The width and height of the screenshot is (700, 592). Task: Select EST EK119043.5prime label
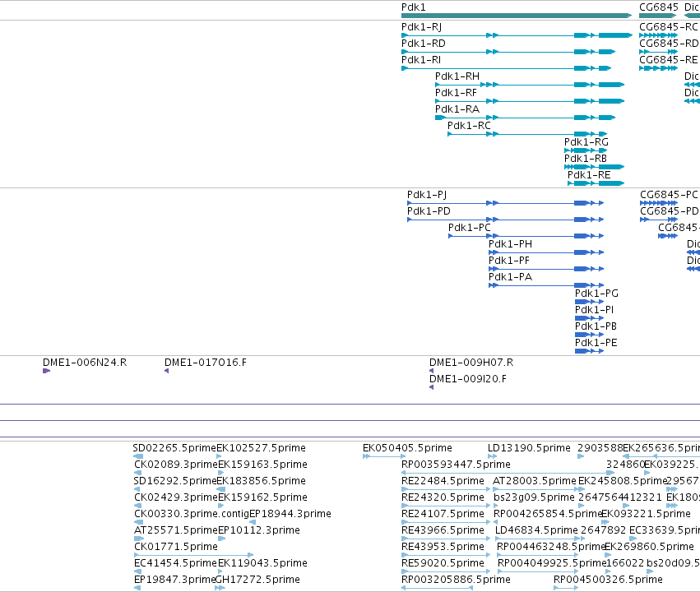(x=262, y=563)
